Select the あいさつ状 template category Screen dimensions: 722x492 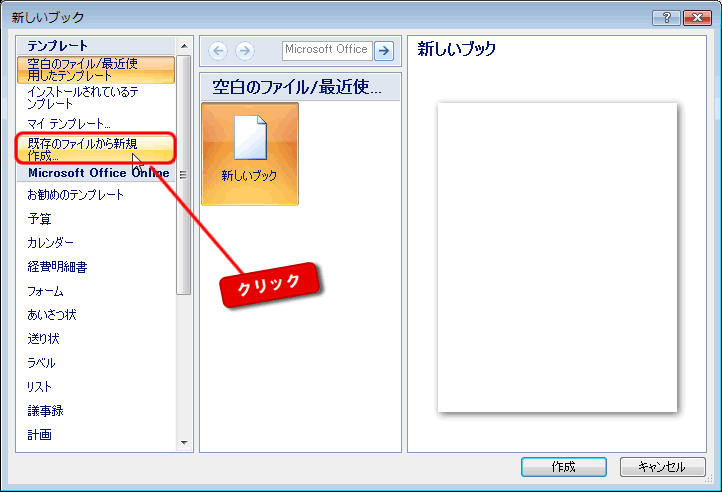pos(52,315)
